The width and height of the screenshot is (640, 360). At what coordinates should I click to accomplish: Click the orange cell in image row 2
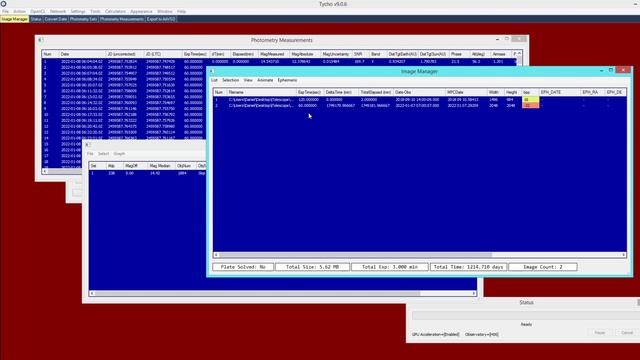(x=530, y=105)
